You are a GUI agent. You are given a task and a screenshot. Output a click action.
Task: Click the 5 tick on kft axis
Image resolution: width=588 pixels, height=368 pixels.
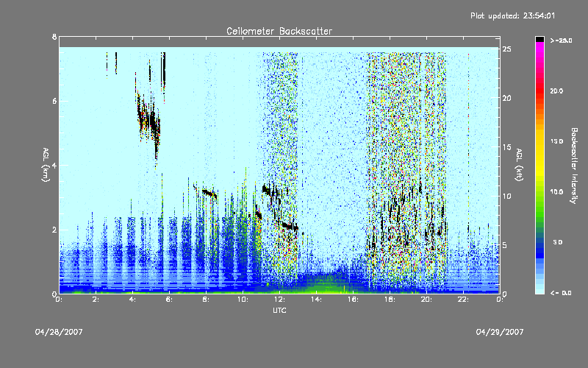[505, 245]
